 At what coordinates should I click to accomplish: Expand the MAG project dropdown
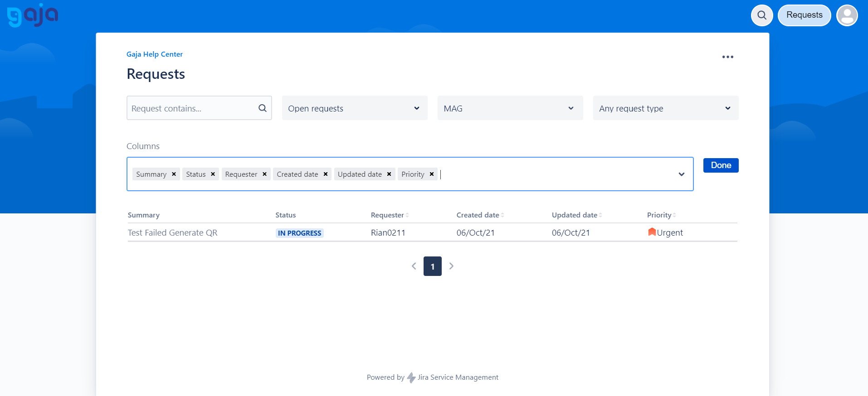(510, 108)
